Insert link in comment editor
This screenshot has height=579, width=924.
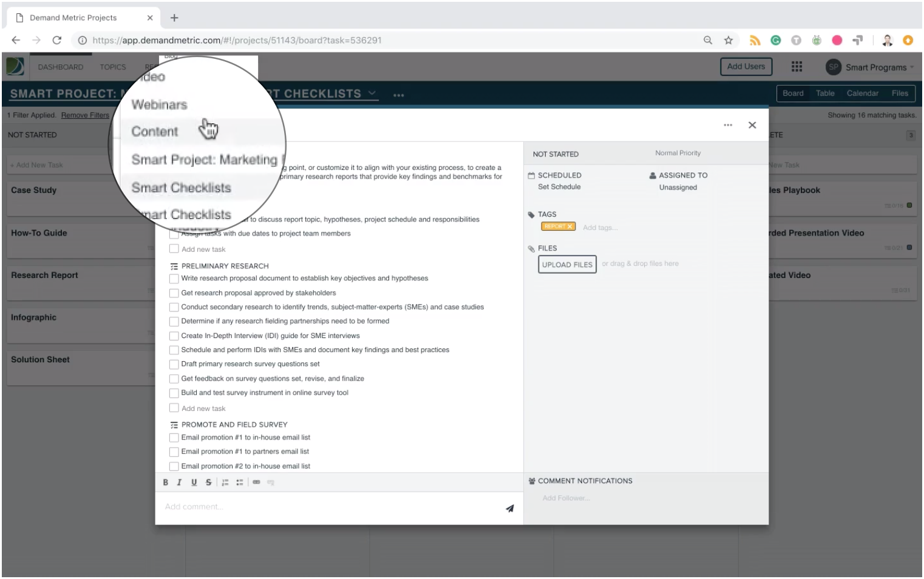point(256,482)
